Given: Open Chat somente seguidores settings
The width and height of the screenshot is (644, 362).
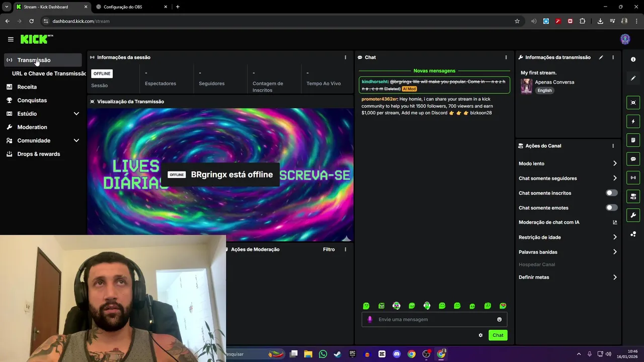Looking at the screenshot, I should pyautogui.click(x=568, y=178).
